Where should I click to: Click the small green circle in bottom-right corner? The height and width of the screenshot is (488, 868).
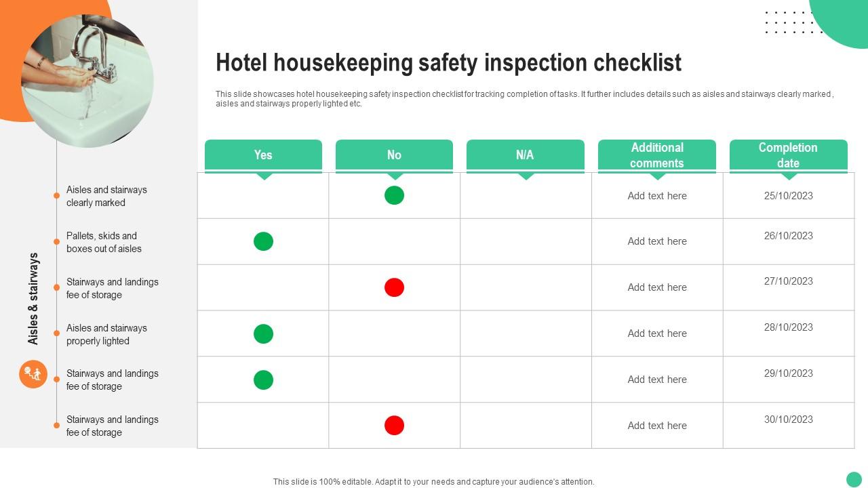[x=854, y=479]
